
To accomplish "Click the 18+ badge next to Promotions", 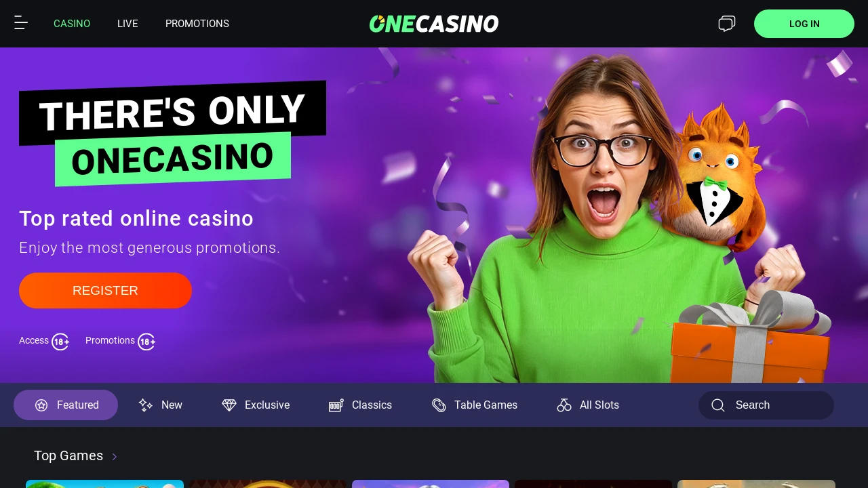I will point(146,342).
